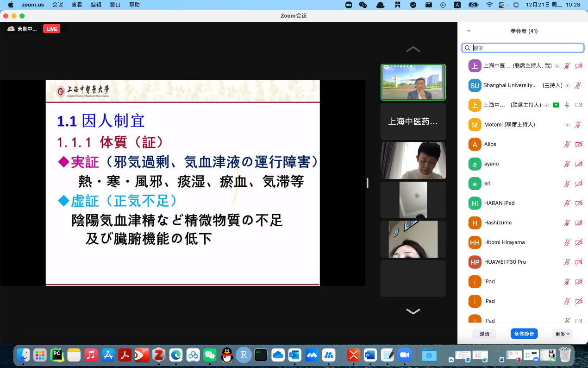The image size is (588, 368).
Task: Click the participant search field
Action: [525, 48]
